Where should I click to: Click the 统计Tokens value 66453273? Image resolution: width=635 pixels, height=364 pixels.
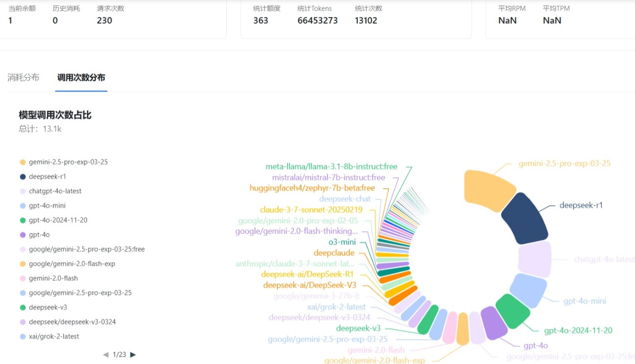(x=318, y=20)
